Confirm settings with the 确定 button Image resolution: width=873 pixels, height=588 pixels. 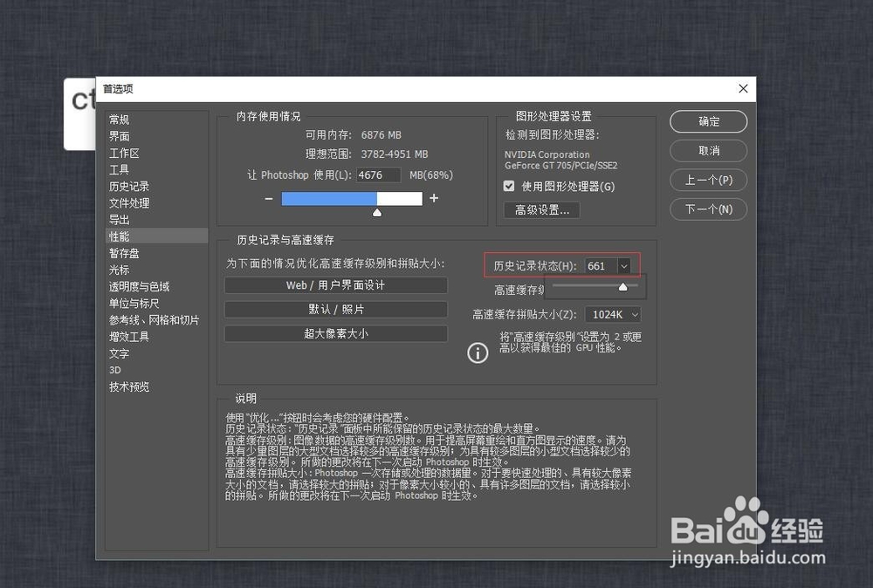point(708,121)
